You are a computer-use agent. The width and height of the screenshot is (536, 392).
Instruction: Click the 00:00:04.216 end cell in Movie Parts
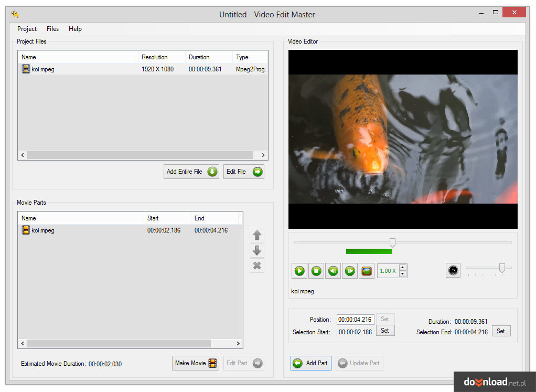(x=211, y=230)
